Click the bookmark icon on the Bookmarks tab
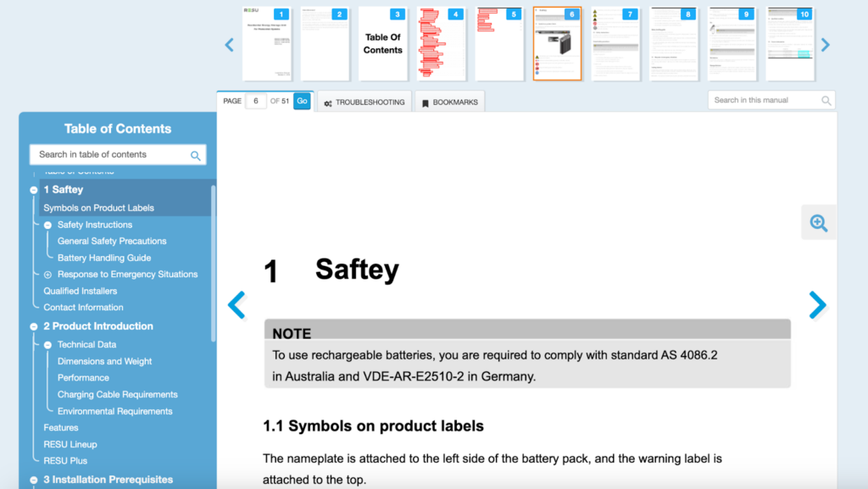Screen dimensions: 868x489 (425, 101)
